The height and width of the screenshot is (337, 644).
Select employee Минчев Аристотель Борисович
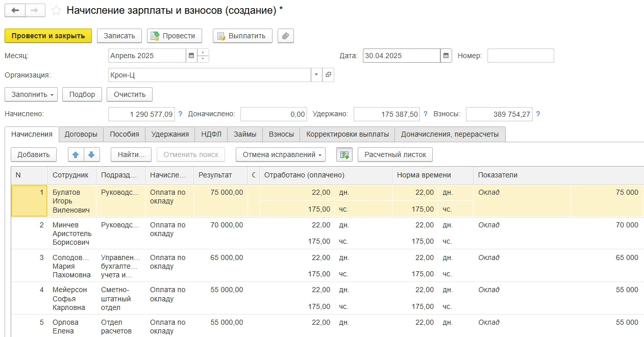[x=73, y=234]
